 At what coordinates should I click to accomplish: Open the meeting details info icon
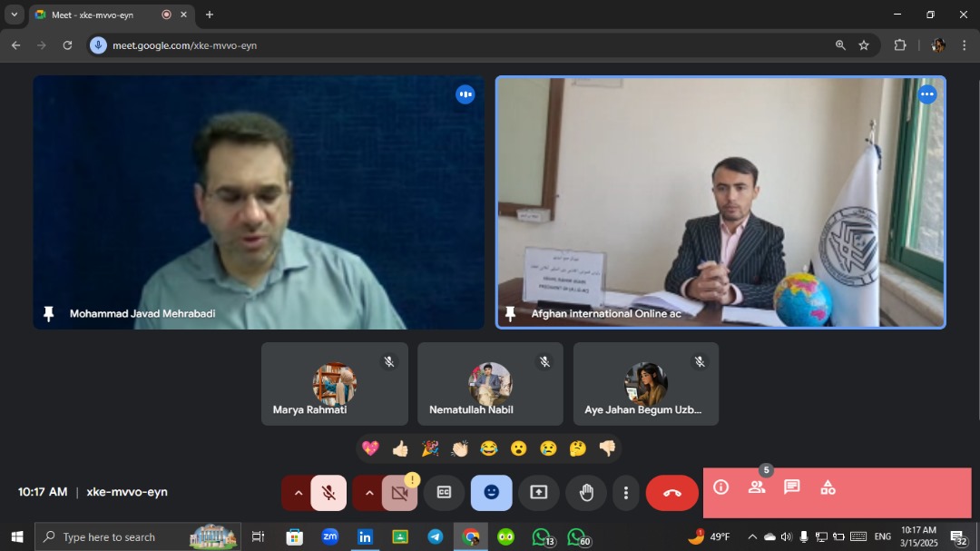721,487
